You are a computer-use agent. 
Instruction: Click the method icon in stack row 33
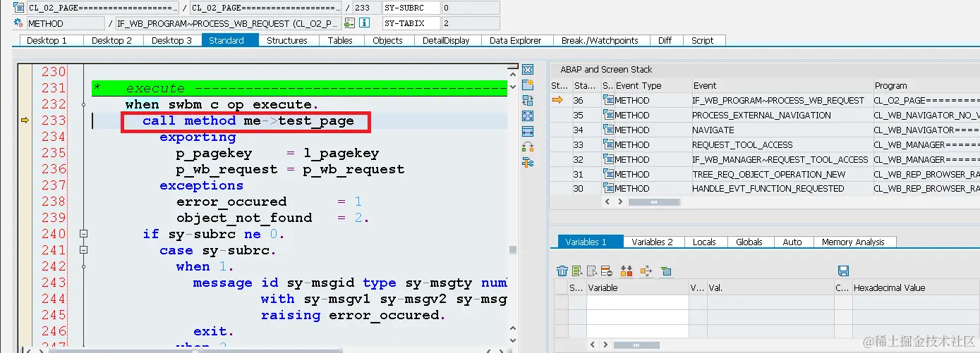tap(608, 144)
